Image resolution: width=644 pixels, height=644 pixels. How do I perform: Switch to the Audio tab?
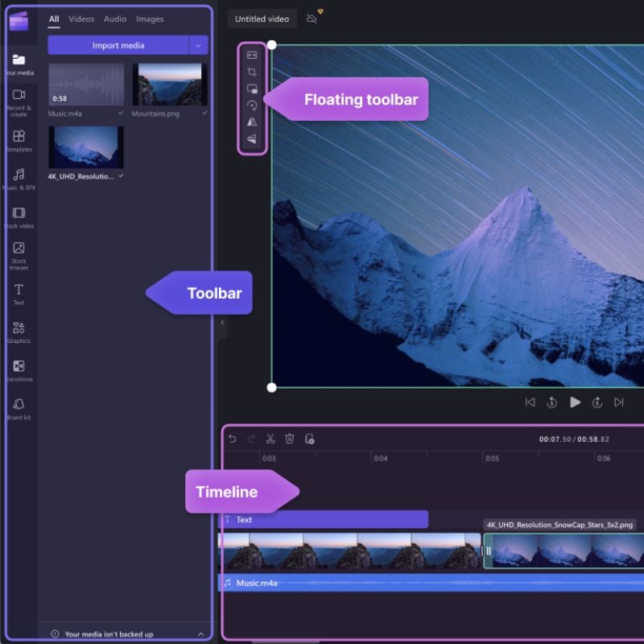click(114, 19)
